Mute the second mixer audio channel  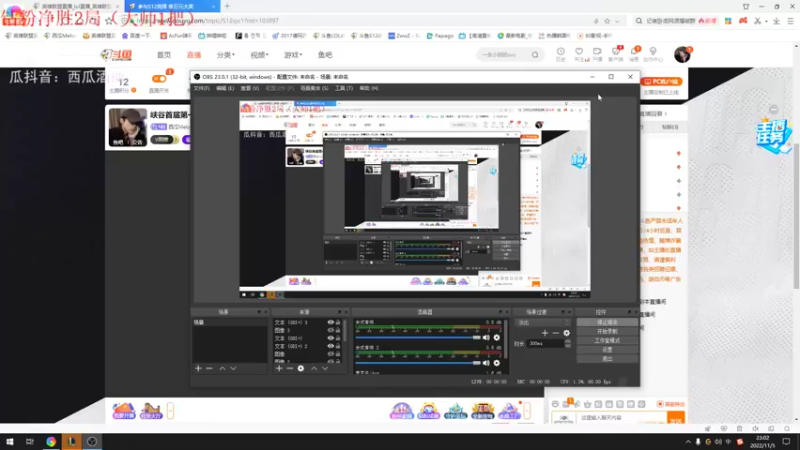(486, 363)
